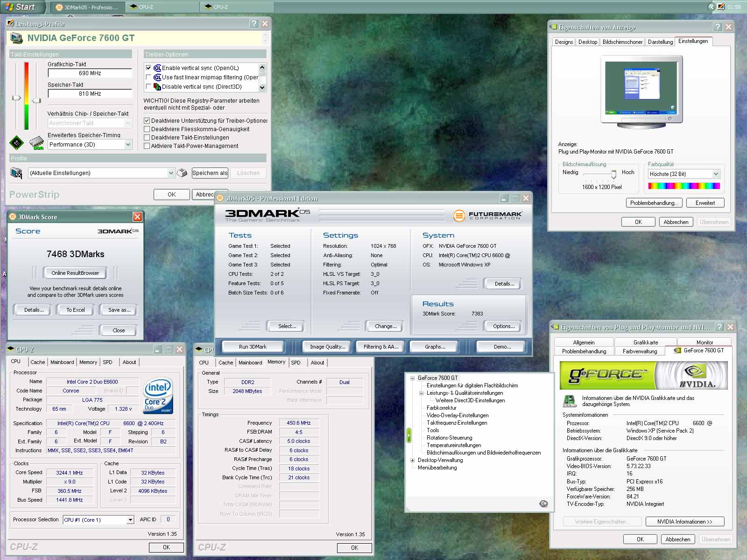This screenshot has height=560, width=747.
Task: Click the system tray expand arrow
Action: (x=712, y=7)
